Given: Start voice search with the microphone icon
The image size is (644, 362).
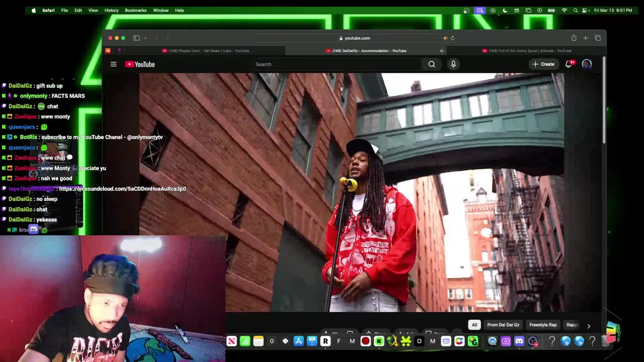Looking at the screenshot, I should 453,64.
